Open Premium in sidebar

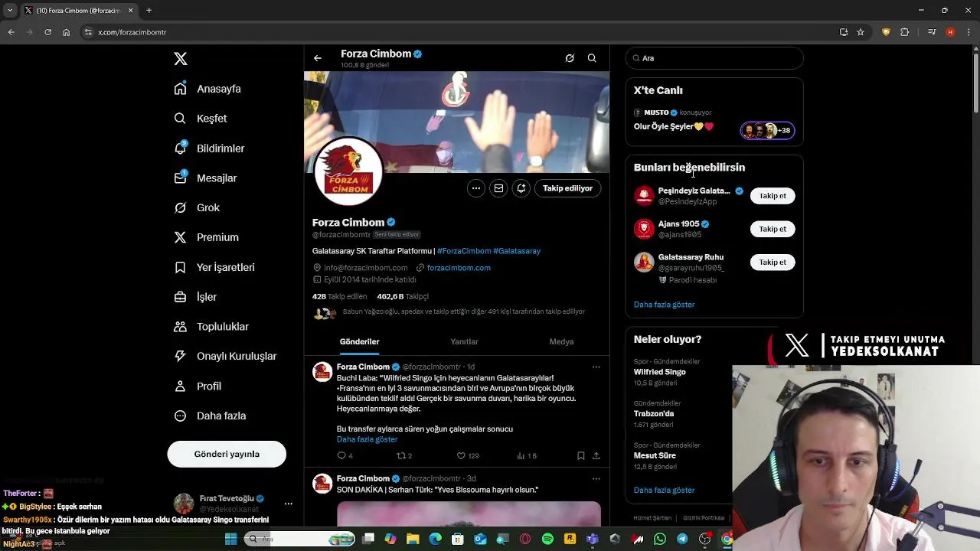(206, 238)
